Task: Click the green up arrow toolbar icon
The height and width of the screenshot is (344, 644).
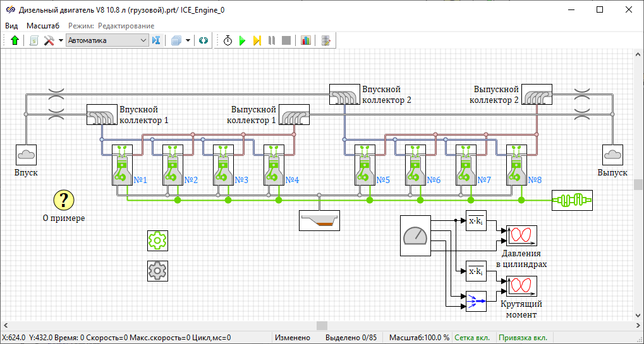Action: tap(15, 40)
